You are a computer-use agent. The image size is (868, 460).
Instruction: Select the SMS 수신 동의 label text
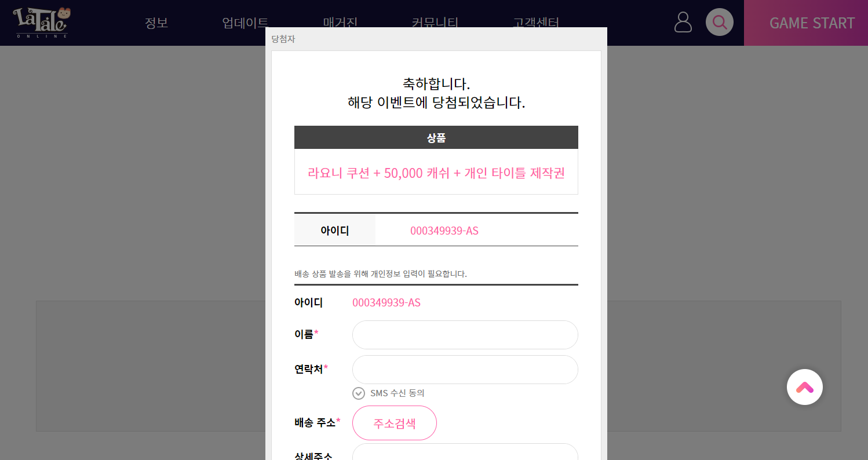(397, 393)
